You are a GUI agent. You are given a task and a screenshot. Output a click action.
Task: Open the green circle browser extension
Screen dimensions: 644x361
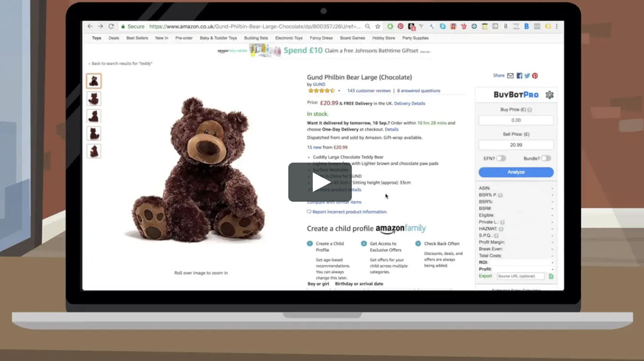click(390, 27)
